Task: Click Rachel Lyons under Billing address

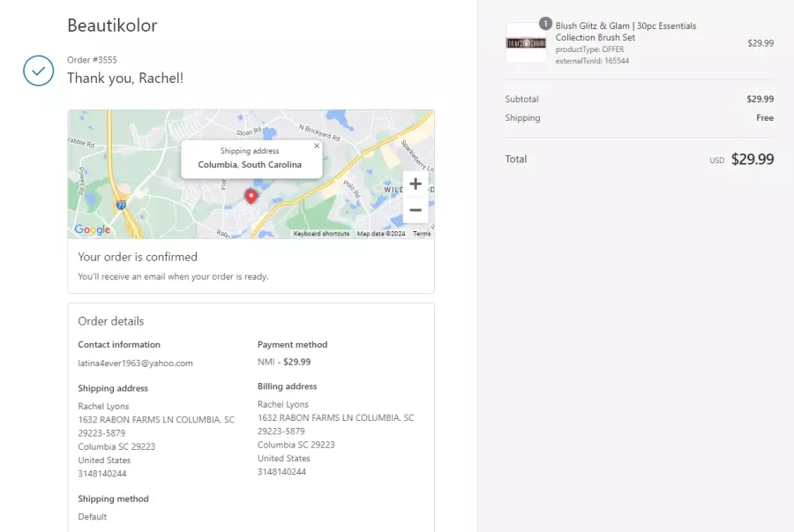Action: click(283, 404)
